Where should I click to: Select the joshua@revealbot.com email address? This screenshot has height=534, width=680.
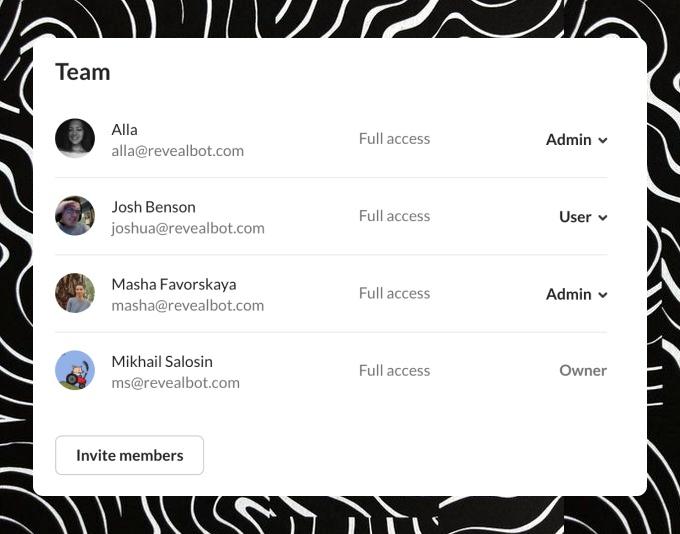188,228
